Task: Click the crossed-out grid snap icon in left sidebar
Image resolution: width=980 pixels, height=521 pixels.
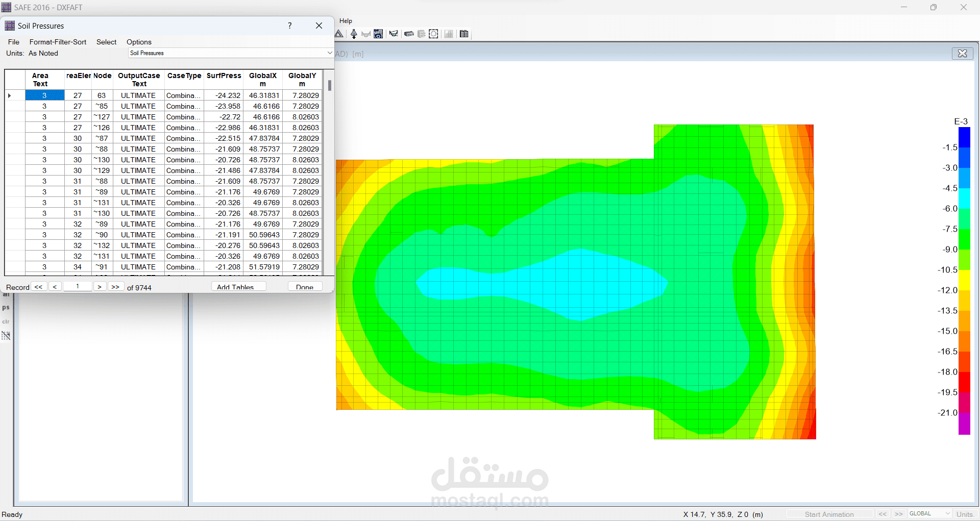Action: [6, 335]
